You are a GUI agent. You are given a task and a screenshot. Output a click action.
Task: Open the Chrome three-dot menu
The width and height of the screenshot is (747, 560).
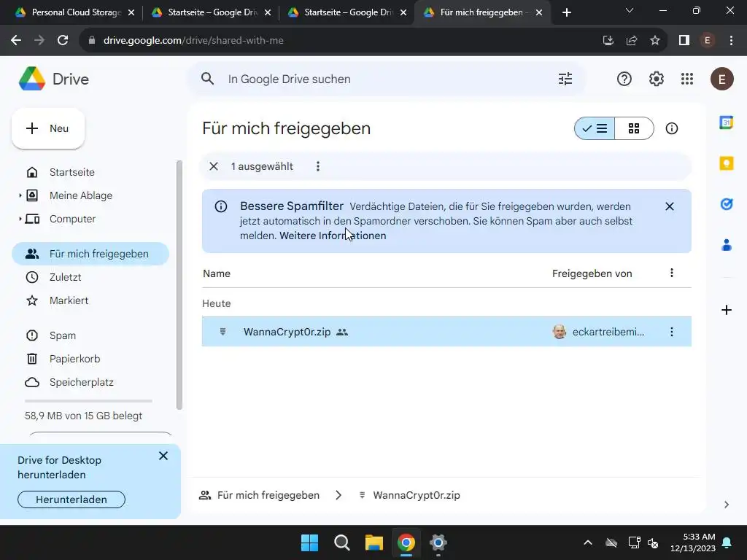(x=731, y=41)
